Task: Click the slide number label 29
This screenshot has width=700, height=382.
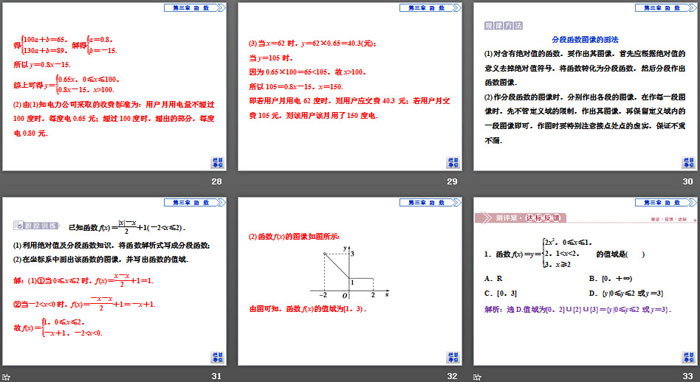Action: point(452,181)
